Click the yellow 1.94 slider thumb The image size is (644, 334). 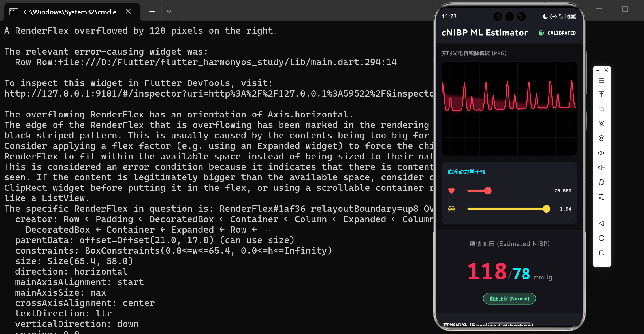(x=547, y=209)
